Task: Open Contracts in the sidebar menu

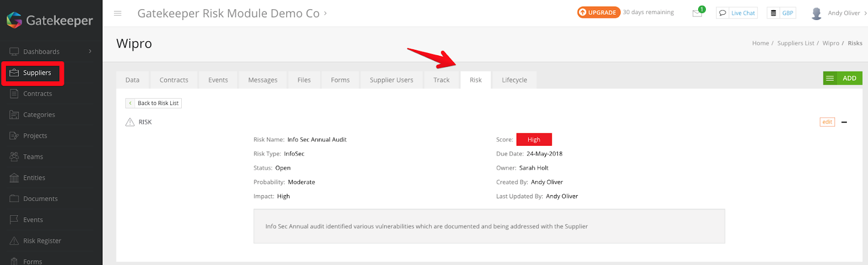Action: coord(37,94)
